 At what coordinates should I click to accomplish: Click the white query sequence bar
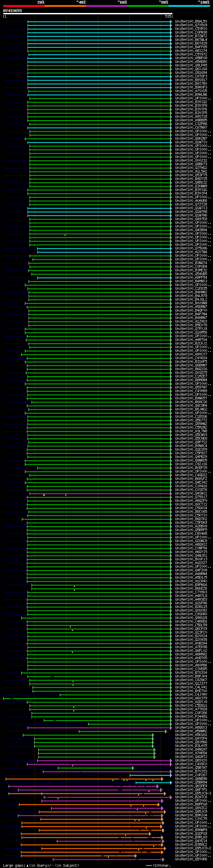pyautogui.click(x=88, y=14)
